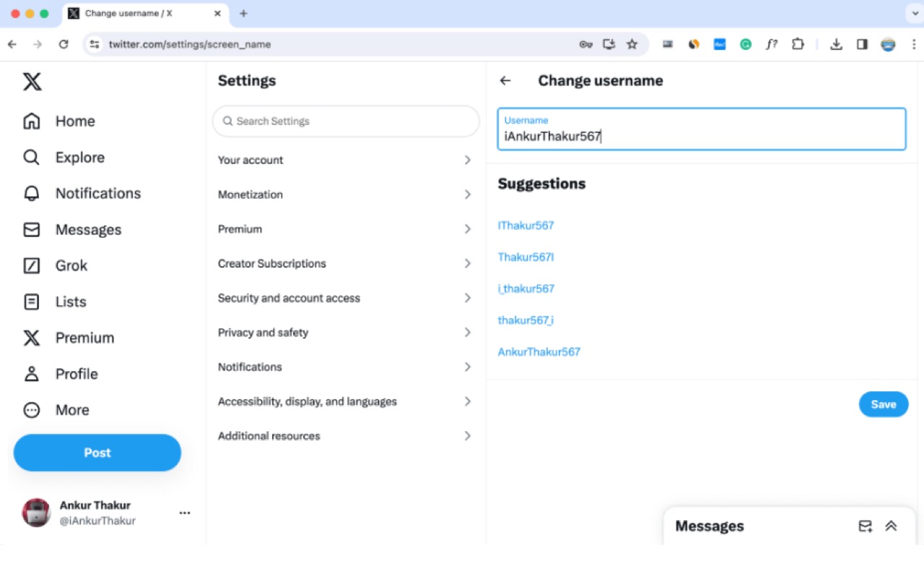Image resolution: width=924 pixels, height=564 pixels.
Task: Click the blue Post button
Action: tap(97, 453)
